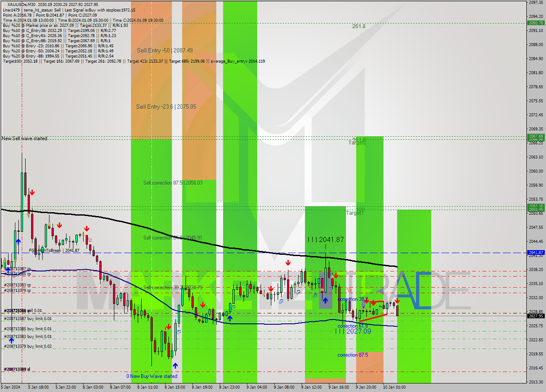The image size is (546, 392).
Task: Click the green 2092.78 price tag on the axis
Action: click(x=536, y=23)
